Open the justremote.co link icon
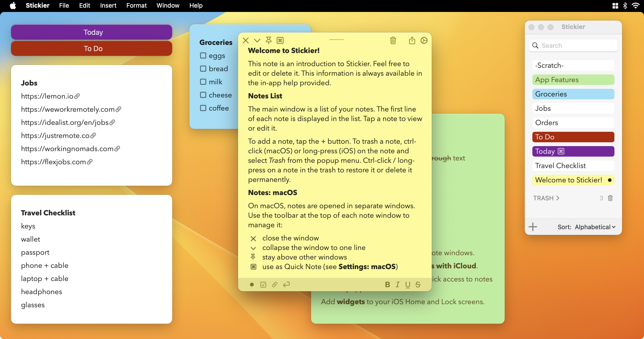 tap(93, 135)
